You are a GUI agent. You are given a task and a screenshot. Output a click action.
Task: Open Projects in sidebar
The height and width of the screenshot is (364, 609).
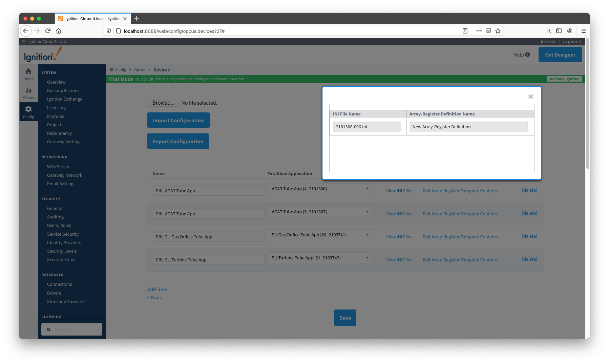coord(55,125)
